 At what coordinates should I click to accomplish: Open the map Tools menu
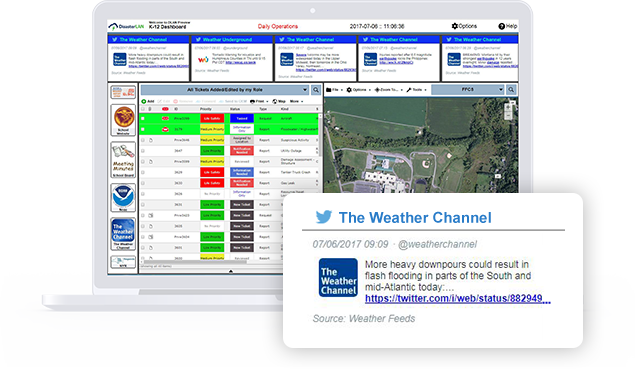(x=416, y=90)
